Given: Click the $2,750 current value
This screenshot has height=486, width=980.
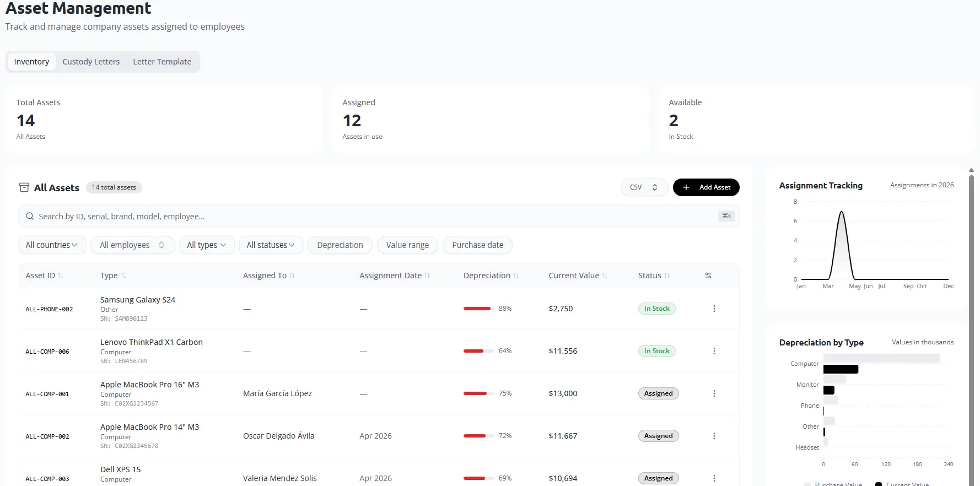Looking at the screenshot, I should pyautogui.click(x=561, y=309).
